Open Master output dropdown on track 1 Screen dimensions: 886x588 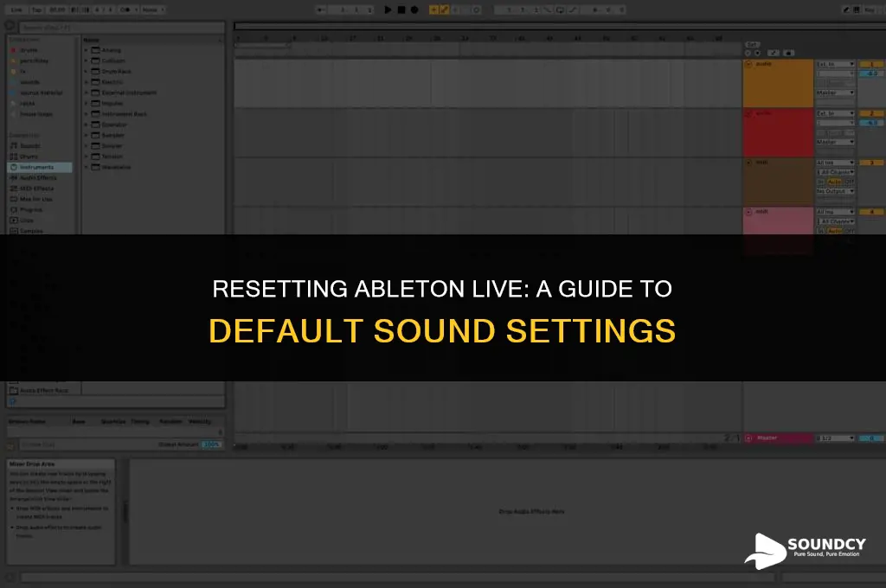tap(835, 93)
